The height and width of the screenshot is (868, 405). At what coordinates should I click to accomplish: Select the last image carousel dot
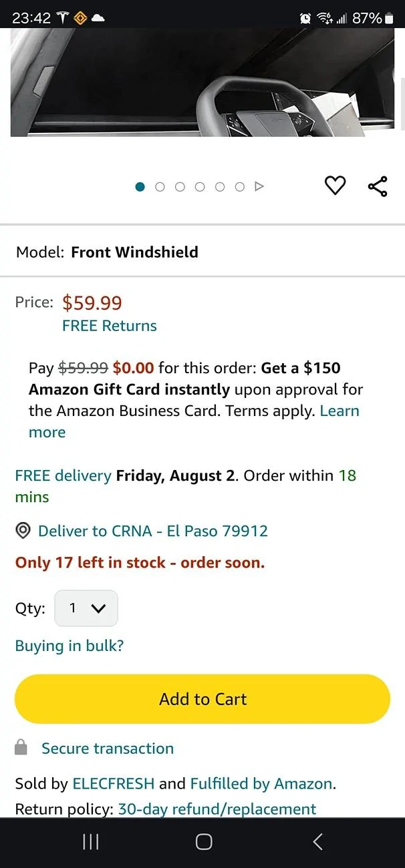(x=239, y=187)
